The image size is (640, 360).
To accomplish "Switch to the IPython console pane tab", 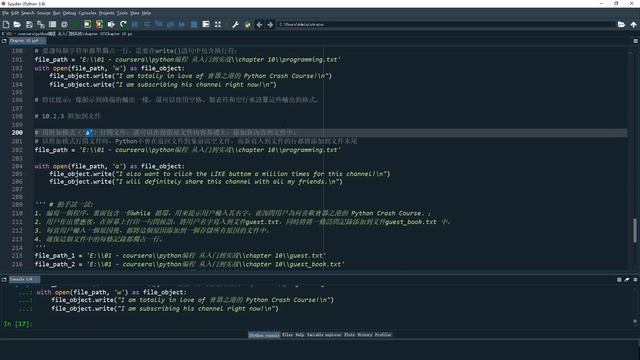I will [x=264, y=335].
